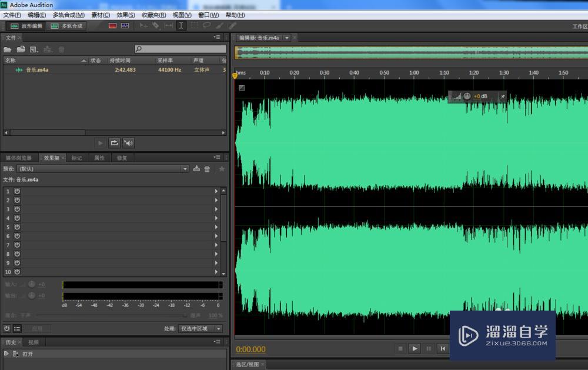The image size is (588, 370).
Task: Click the import file icon
Action: coord(21,49)
